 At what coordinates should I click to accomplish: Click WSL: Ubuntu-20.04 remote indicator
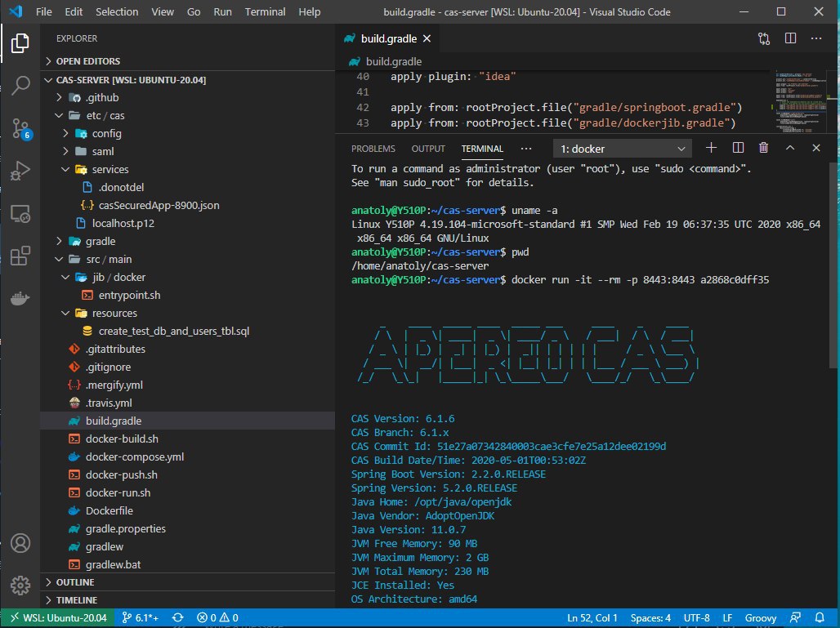click(58, 618)
